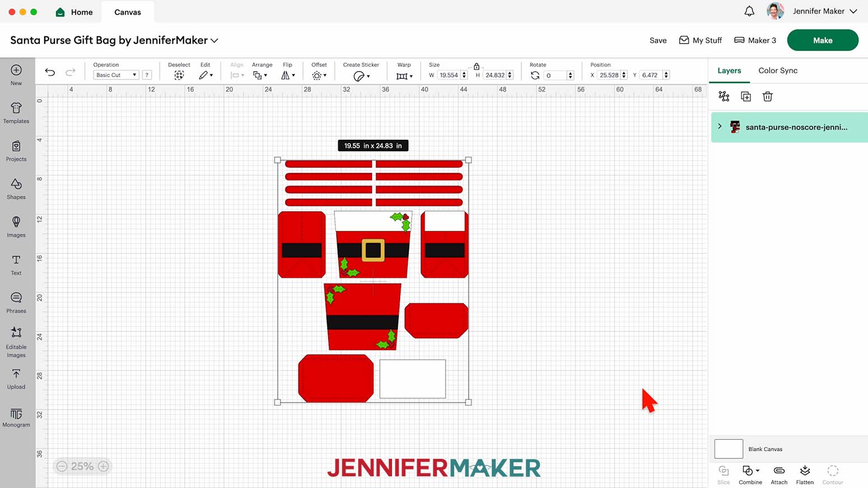The width and height of the screenshot is (868, 488).
Task: Click the Y position stepper arrows
Action: (x=666, y=75)
